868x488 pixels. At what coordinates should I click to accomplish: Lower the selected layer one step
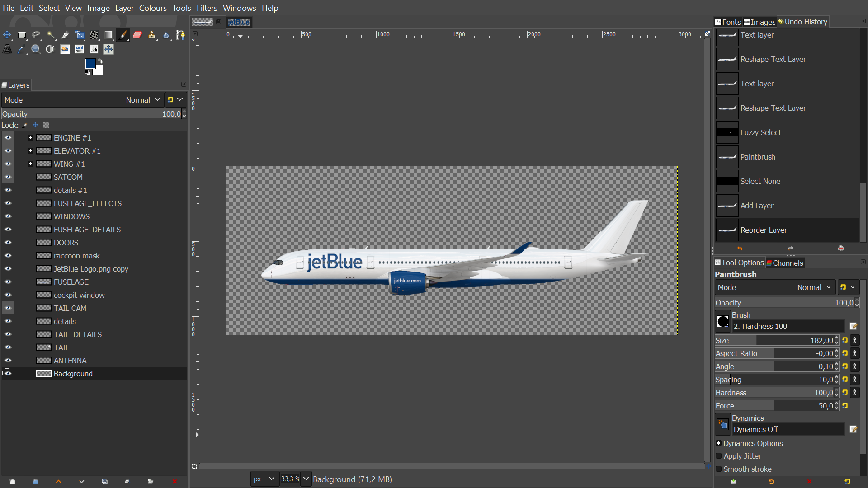click(81, 481)
